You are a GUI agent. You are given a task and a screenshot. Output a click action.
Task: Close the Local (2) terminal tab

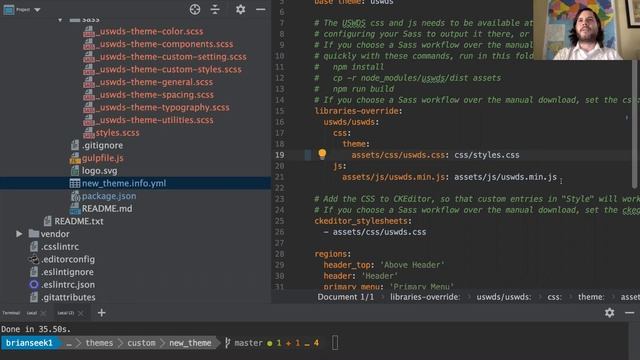(x=80, y=313)
